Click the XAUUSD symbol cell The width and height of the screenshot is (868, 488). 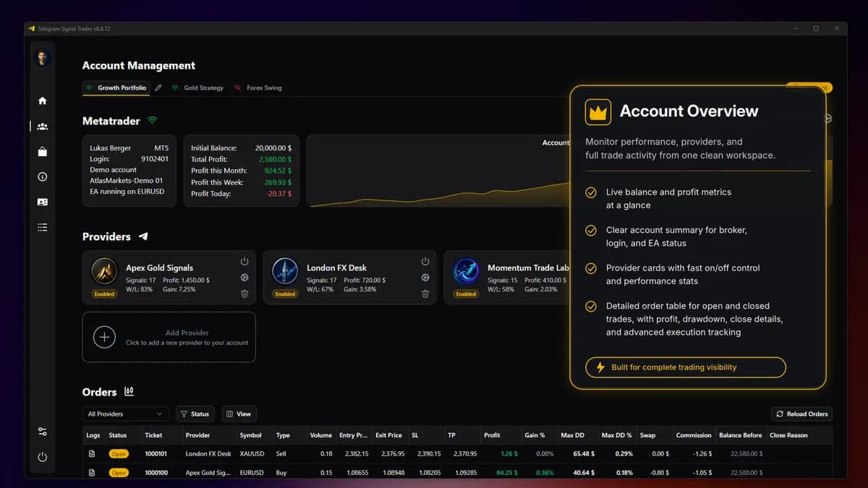pos(252,454)
